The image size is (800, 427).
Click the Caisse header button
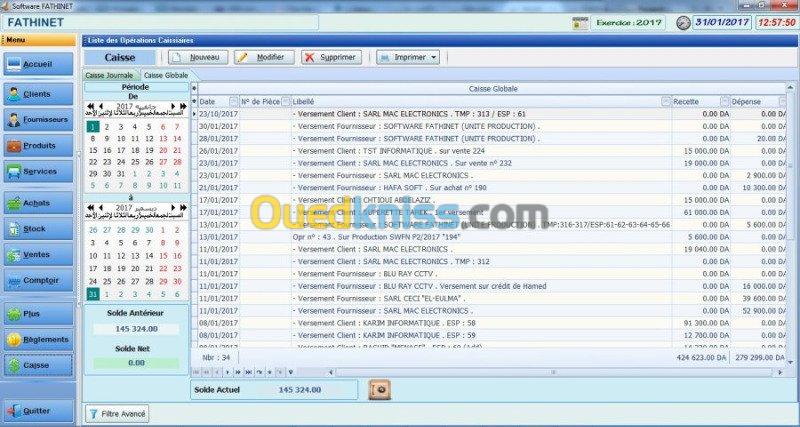[120, 58]
